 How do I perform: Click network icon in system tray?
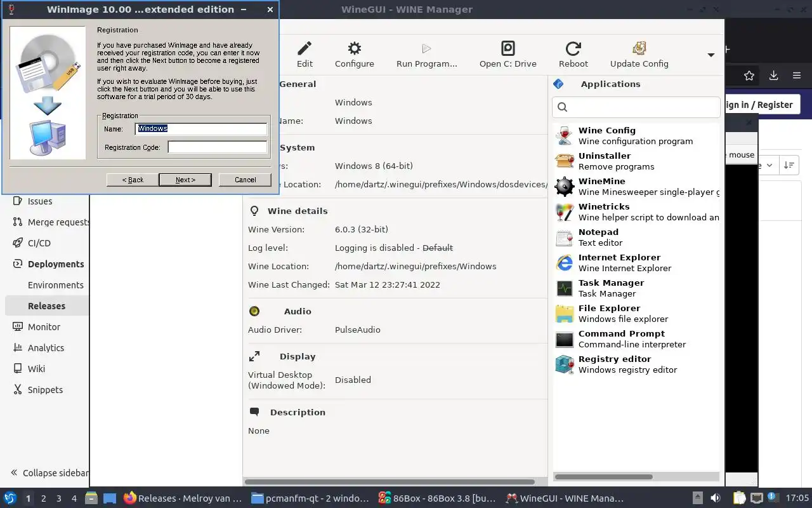tap(756, 498)
